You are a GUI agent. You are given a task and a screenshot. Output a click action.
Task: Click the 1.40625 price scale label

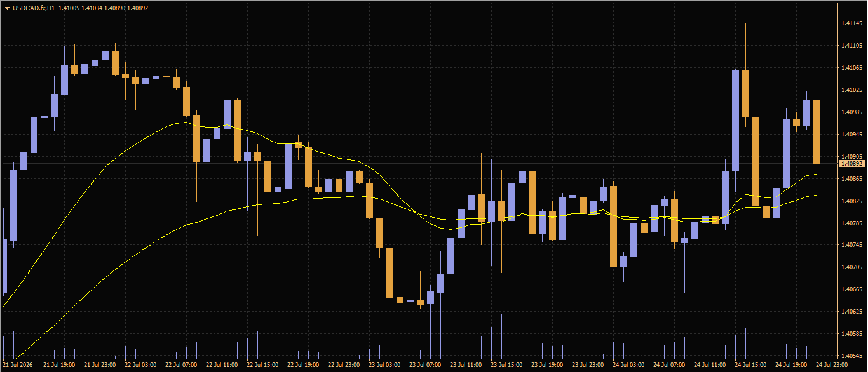(851, 312)
